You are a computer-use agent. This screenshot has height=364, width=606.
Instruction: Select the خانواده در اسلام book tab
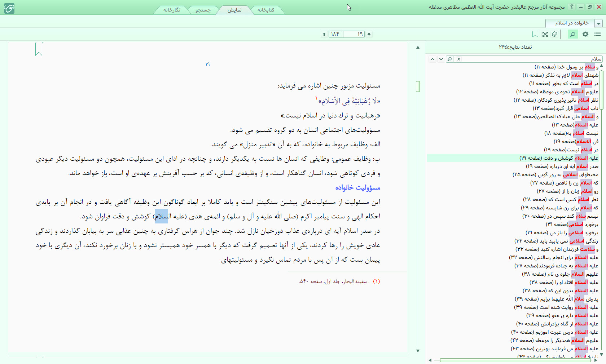click(x=572, y=23)
